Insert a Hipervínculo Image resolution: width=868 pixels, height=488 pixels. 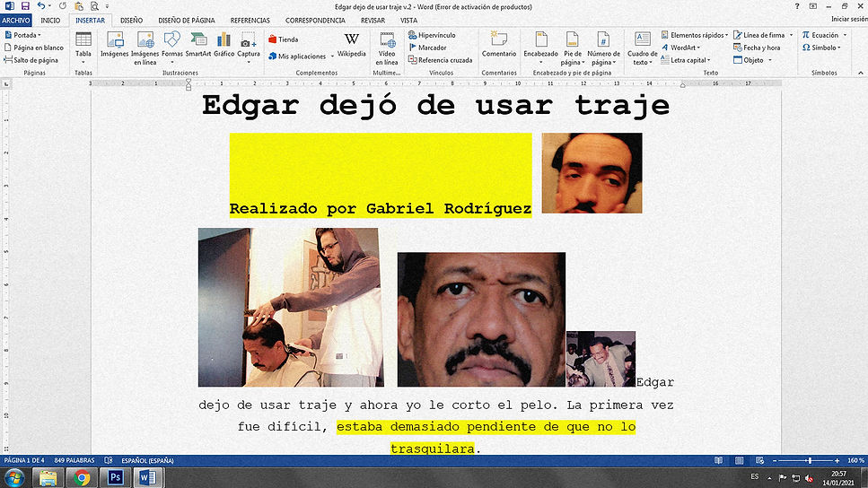point(432,35)
